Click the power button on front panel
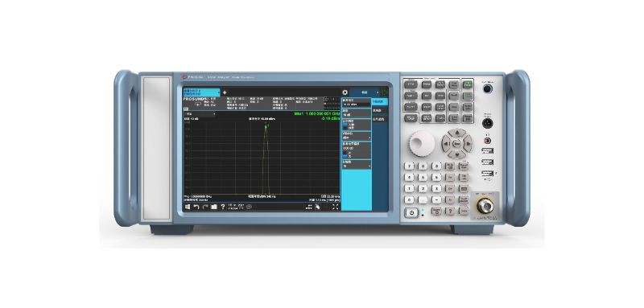This screenshot has width=644, height=308. pyautogui.click(x=411, y=212)
